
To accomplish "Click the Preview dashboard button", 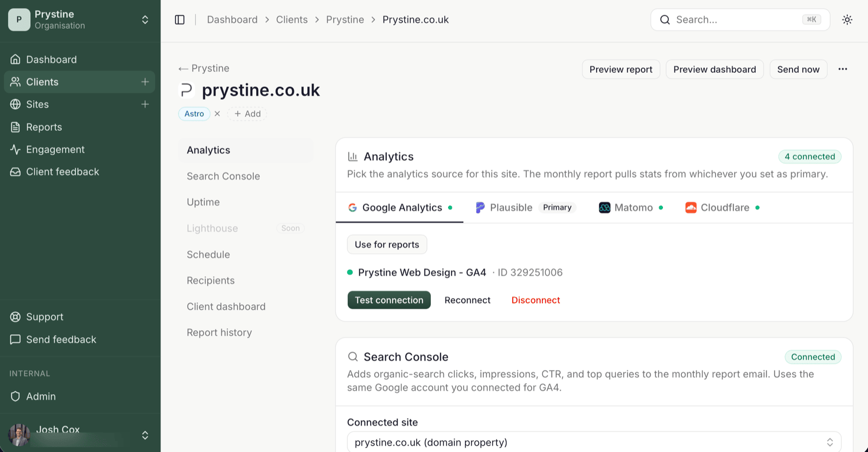I will click(x=714, y=69).
